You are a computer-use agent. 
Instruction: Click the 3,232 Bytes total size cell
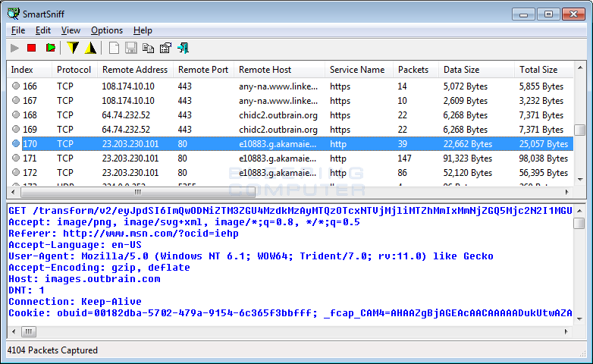(541, 101)
